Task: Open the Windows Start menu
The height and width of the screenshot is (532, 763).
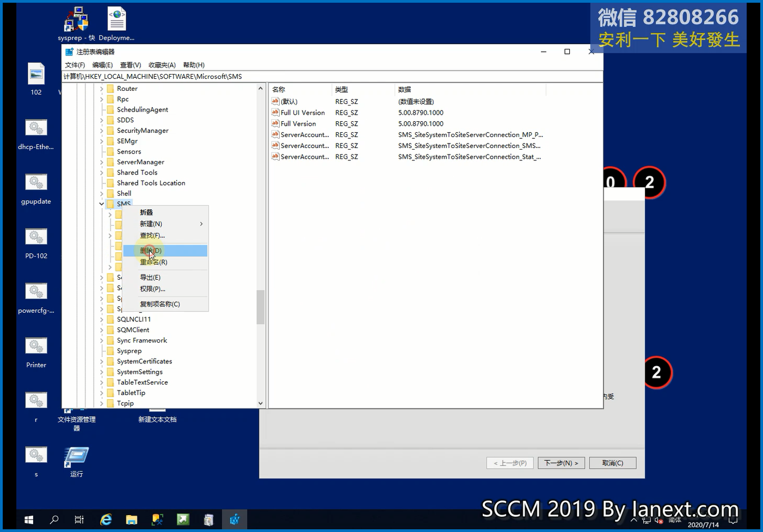Action: coord(29,519)
